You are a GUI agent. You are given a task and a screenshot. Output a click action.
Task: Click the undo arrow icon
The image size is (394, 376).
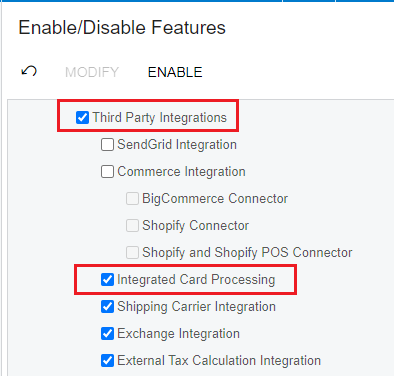[29, 71]
